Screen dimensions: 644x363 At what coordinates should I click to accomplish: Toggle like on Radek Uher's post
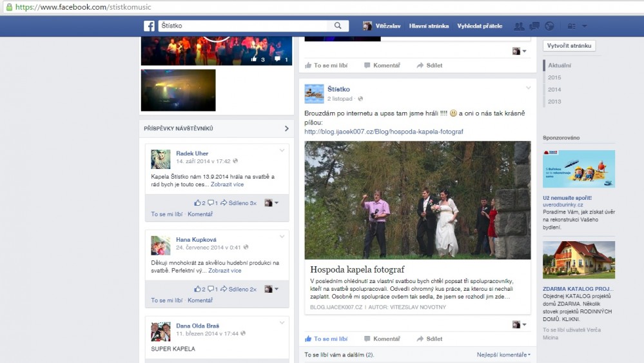click(x=162, y=214)
